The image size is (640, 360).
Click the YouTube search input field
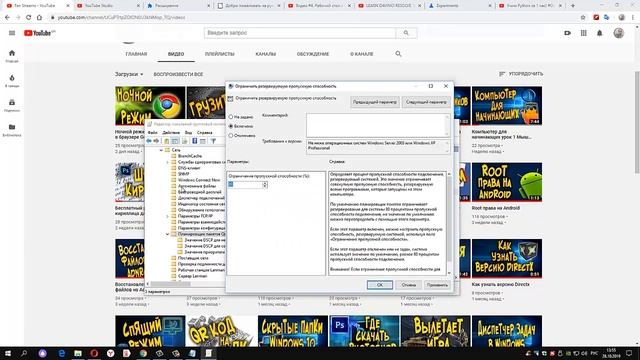pyautogui.click(x=300, y=33)
